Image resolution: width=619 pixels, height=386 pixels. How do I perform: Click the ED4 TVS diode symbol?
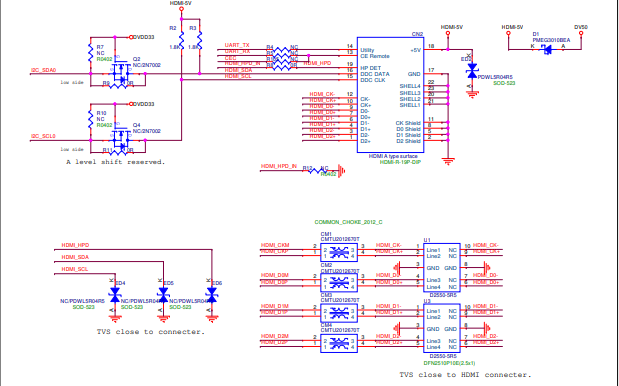click(x=115, y=294)
